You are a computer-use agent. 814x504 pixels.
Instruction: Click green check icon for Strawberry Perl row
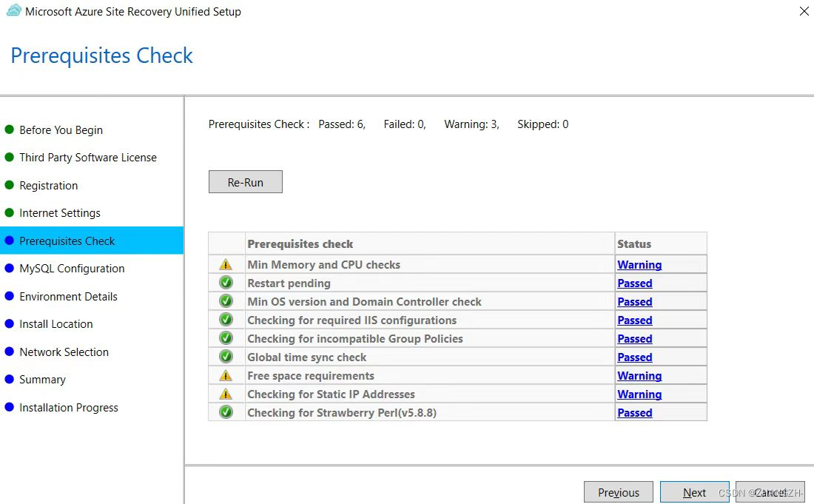(x=226, y=412)
